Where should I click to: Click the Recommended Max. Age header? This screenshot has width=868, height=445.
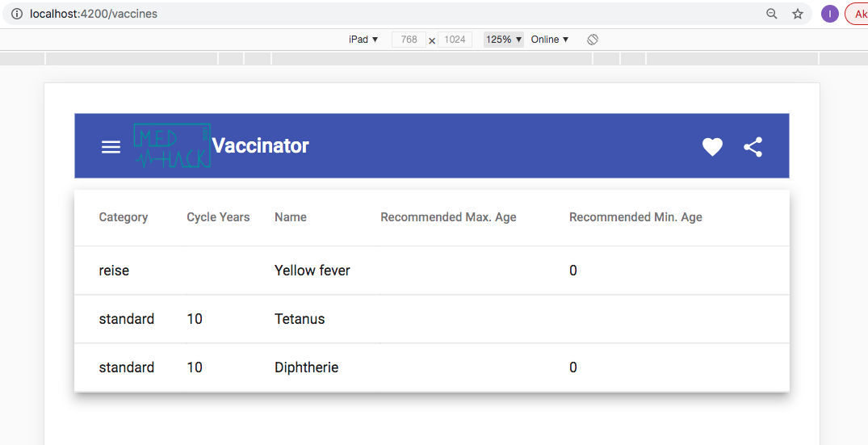click(448, 217)
